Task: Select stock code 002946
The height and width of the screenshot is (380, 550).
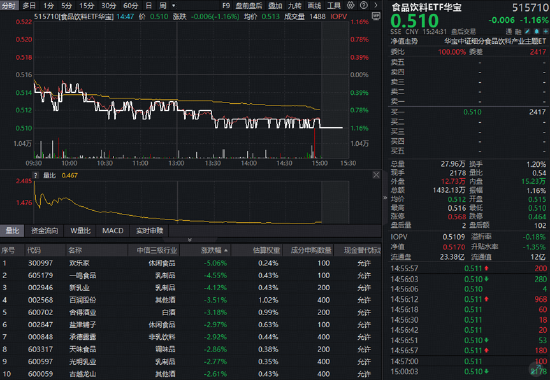Action: coord(40,288)
